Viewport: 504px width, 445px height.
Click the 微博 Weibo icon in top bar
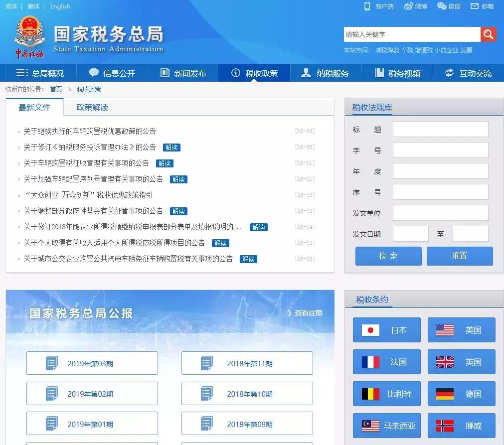pos(409,6)
